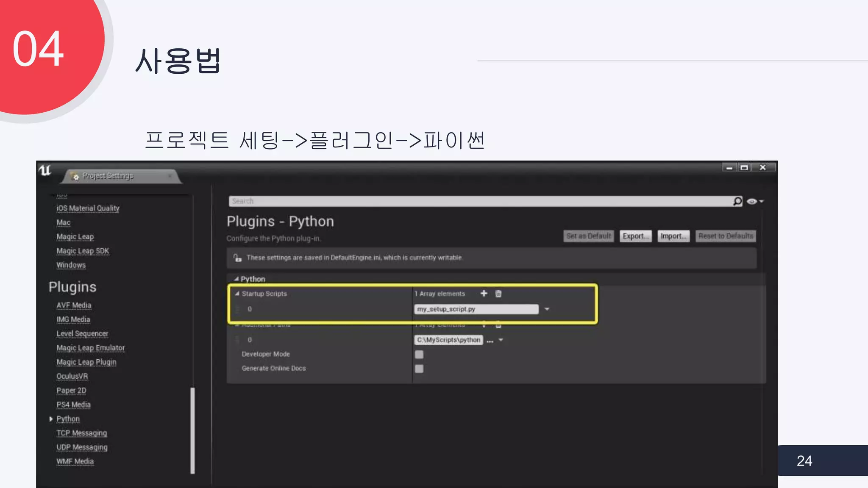Collapse the Python section

pyautogui.click(x=236, y=279)
